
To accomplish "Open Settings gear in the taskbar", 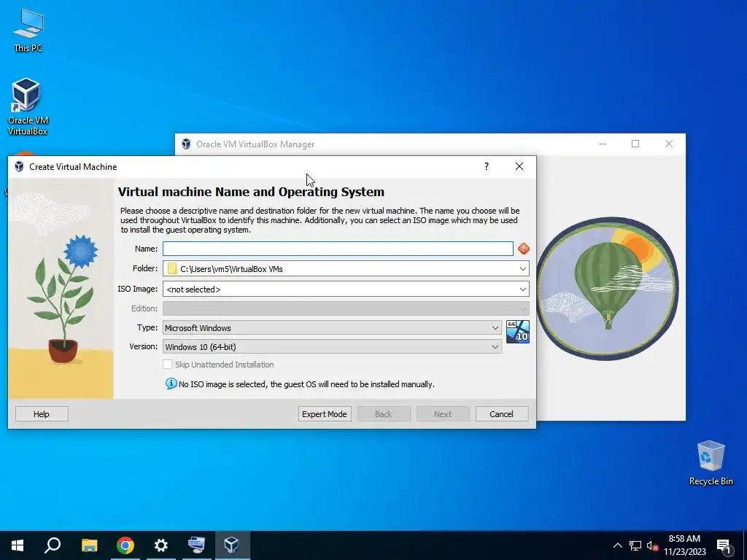I will click(x=161, y=545).
